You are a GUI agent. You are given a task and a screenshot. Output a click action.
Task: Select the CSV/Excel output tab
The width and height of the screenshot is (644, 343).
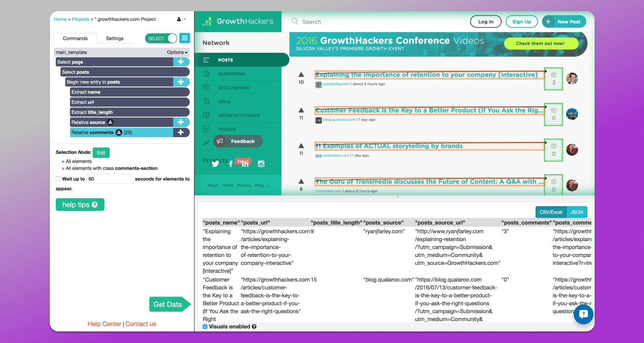pyautogui.click(x=551, y=212)
